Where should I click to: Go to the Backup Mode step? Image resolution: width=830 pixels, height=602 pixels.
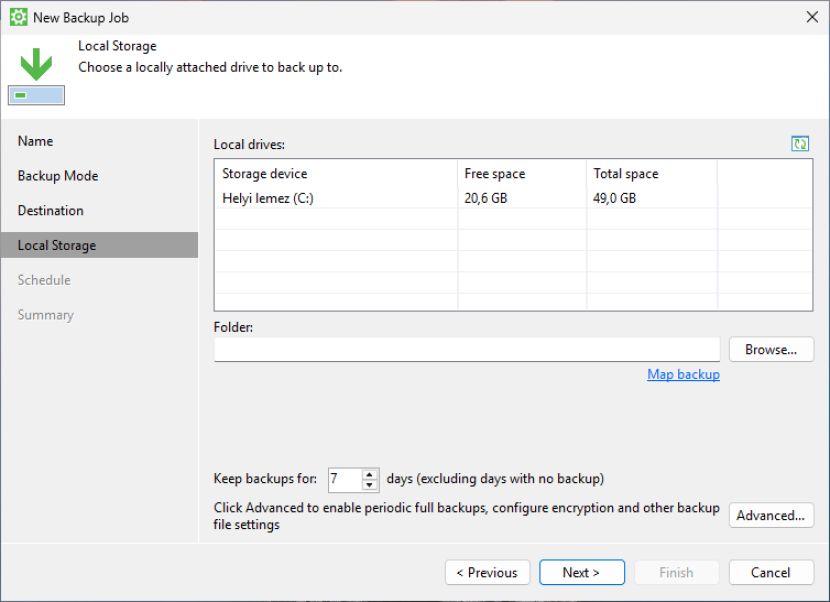[58, 176]
